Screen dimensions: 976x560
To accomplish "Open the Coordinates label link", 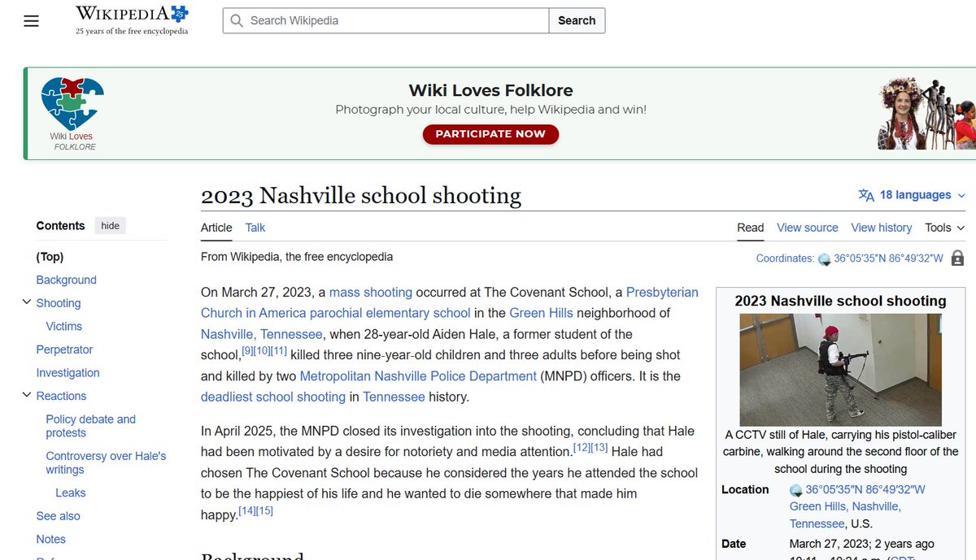I will [785, 258].
